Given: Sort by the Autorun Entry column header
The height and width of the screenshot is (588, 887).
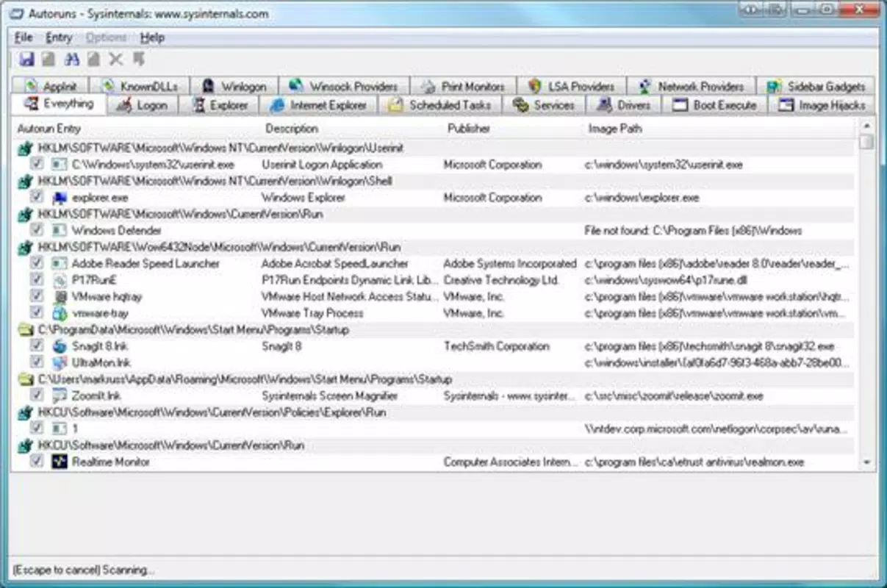Looking at the screenshot, I should pos(137,129).
